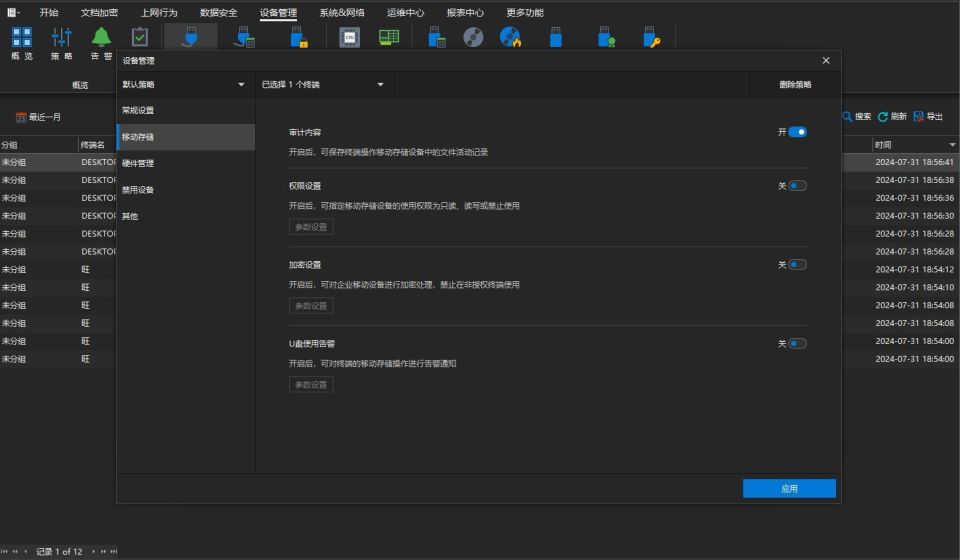960x560 pixels.
Task: Click the USB cable with list icon
Action: pos(244,37)
